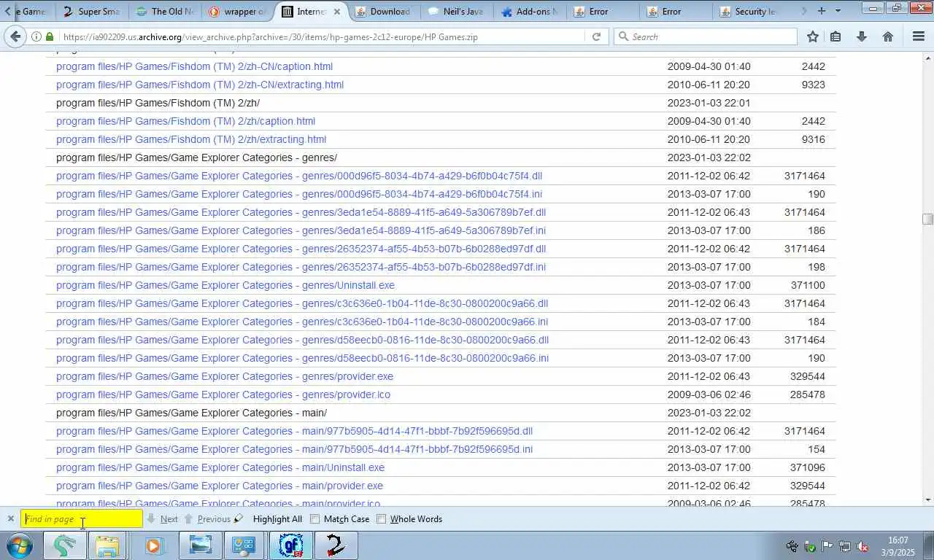This screenshot has height=560, width=934.
Task: Open the hamburger menu
Action: 919,36
